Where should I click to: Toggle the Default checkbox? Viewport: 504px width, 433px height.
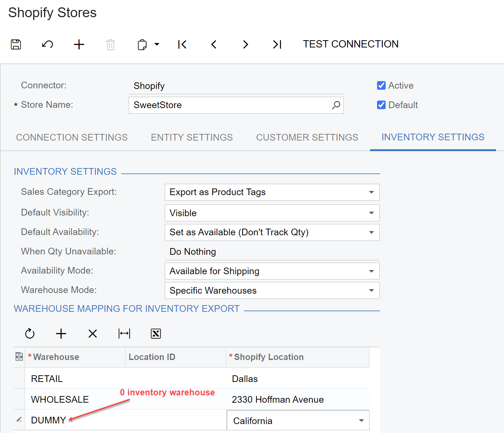[x=381, y=105]
